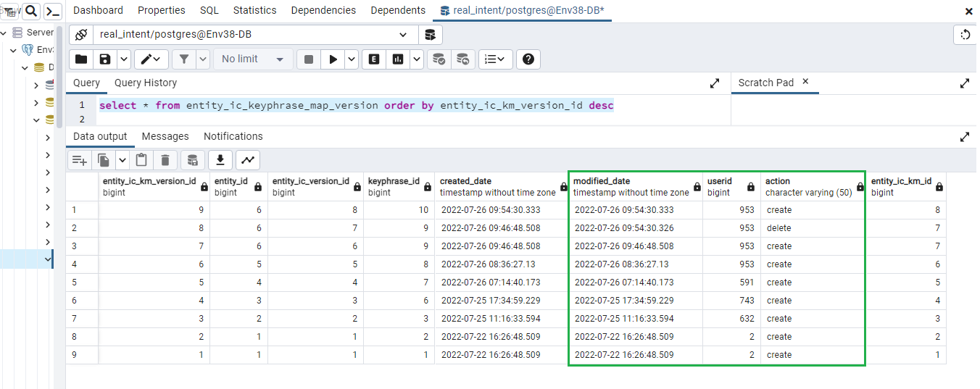Run Explain with the E button
The height and width of the screenshot is (389, 980).
point(374,59)
